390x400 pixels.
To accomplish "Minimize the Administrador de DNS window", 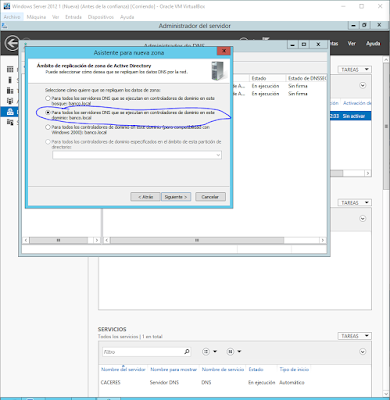I will 293,44.
